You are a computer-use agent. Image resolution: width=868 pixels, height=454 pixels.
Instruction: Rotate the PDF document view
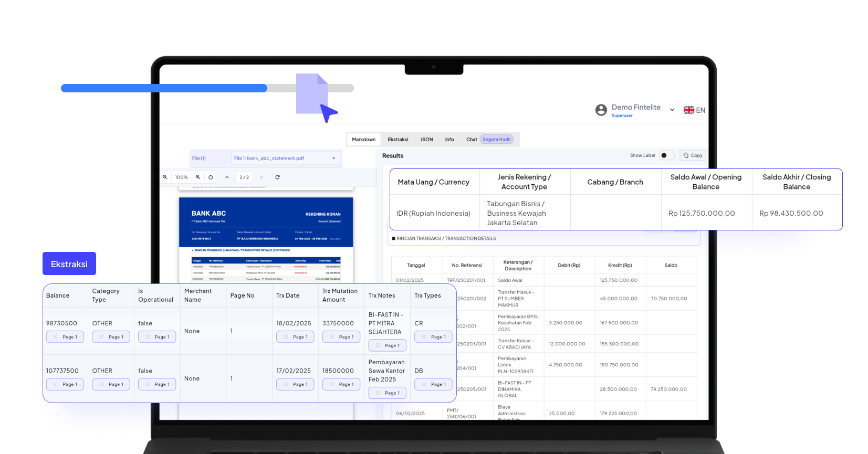[211, 177]
